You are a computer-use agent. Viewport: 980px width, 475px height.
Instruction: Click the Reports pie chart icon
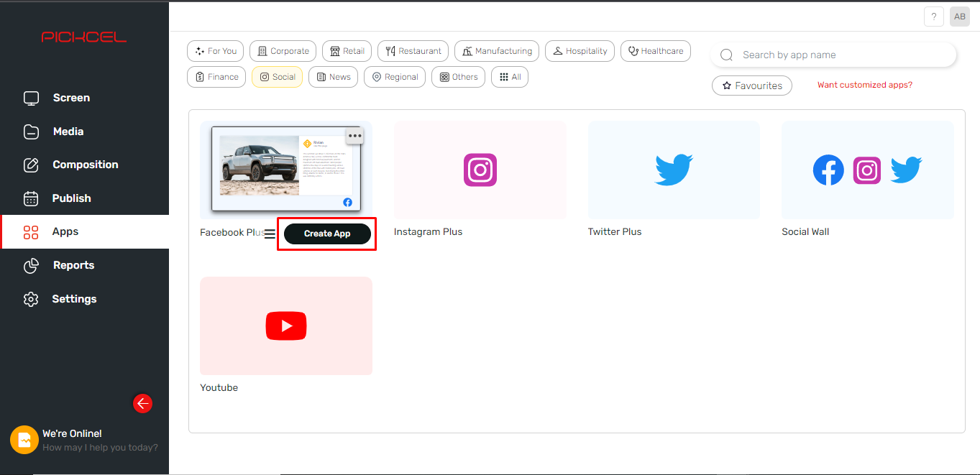[31, 265]
